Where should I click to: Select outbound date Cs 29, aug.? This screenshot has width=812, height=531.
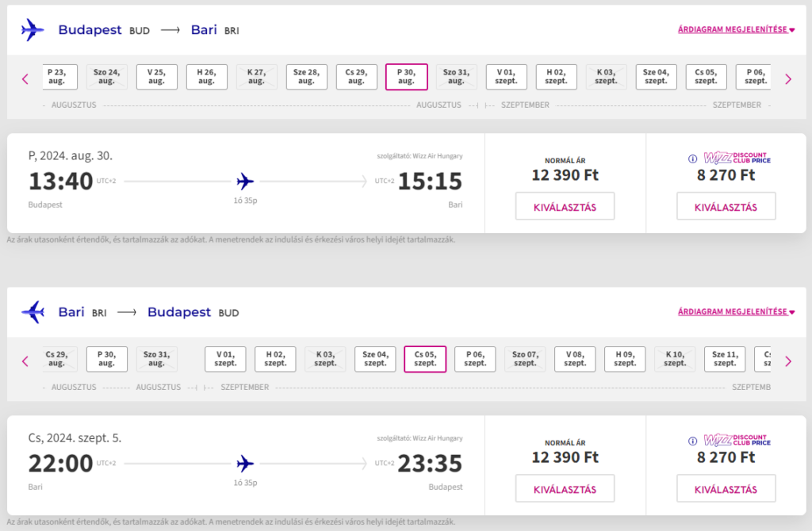357,77
